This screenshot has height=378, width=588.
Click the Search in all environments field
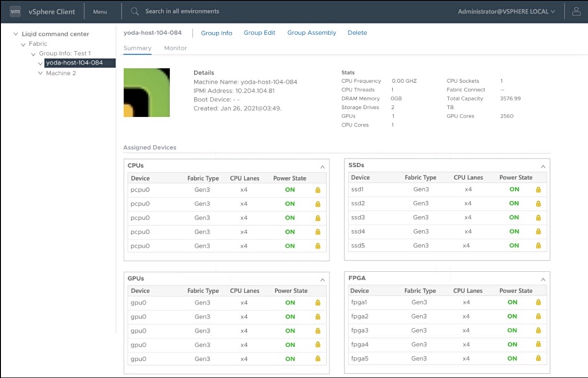click(182, 11)
